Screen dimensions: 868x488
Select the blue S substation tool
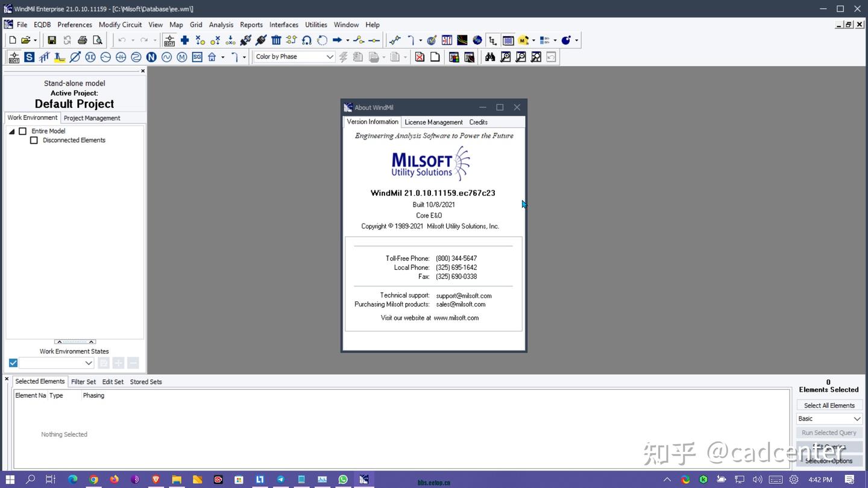click(29, 57)
